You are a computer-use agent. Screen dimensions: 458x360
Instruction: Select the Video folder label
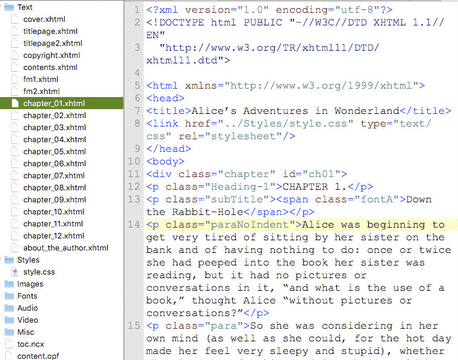(27, 320)
